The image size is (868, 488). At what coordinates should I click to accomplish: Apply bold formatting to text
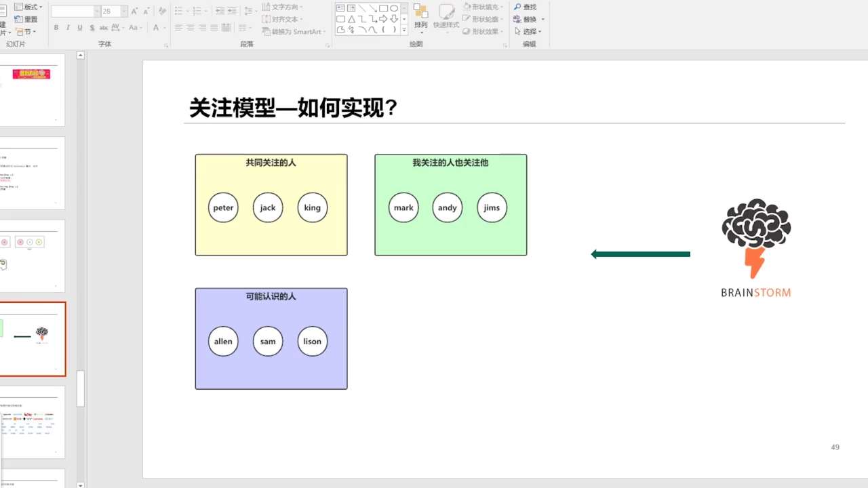point(56,28)
